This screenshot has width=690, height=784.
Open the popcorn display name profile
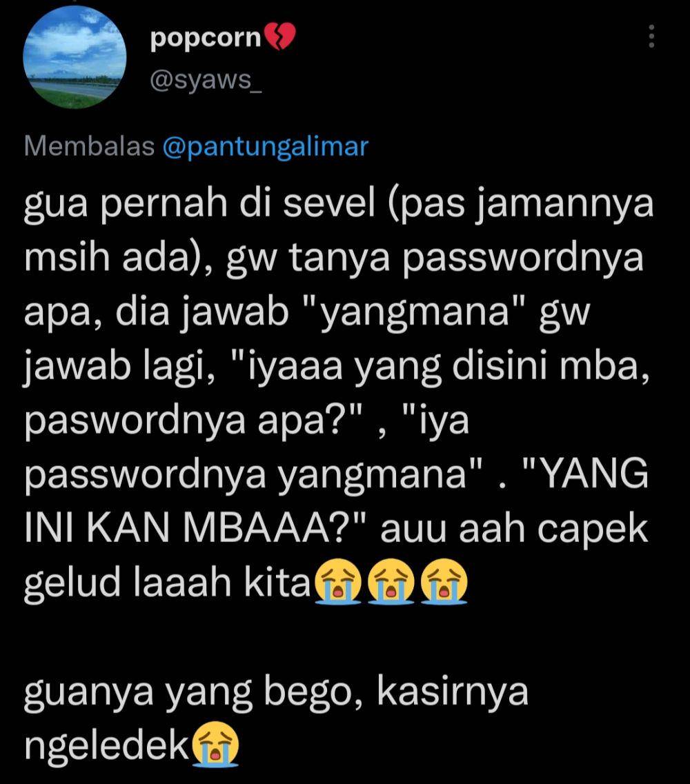pos(206,38)
